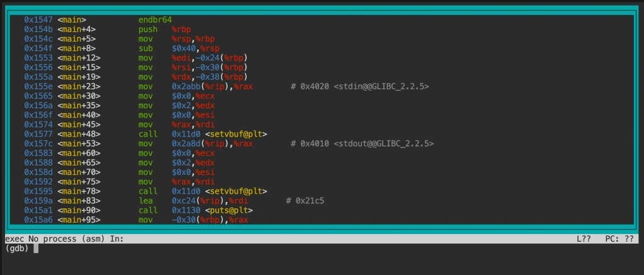Click the endbr64 instruction
The image size is (644, 275).
tap(155, 20)
